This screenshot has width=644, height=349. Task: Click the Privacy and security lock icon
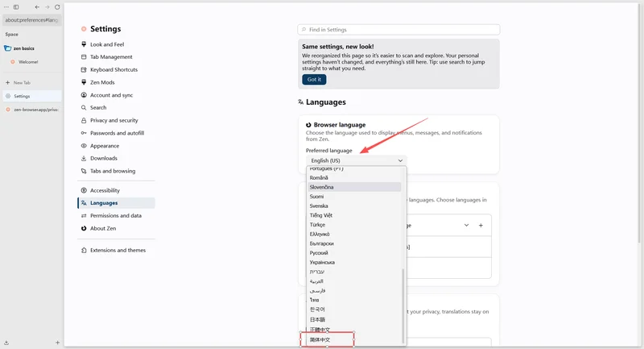point(84,120)
